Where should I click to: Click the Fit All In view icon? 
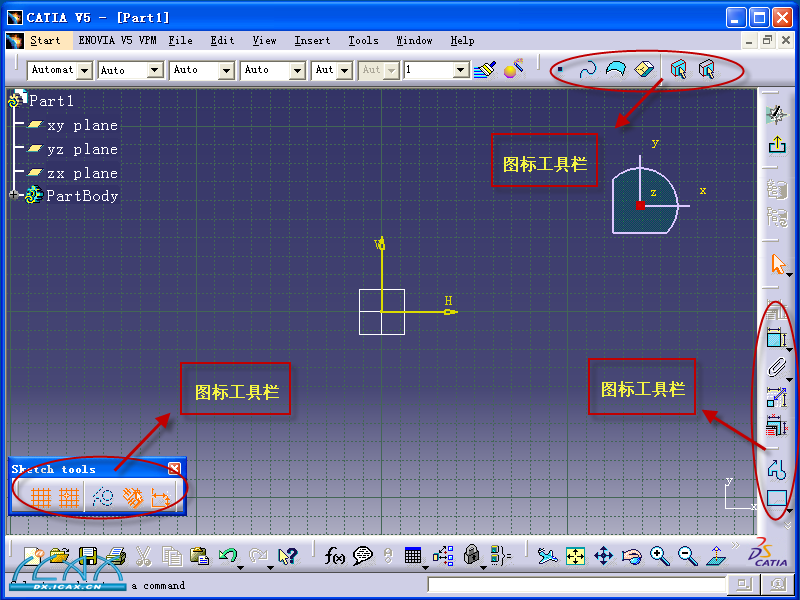click(575, 556)
